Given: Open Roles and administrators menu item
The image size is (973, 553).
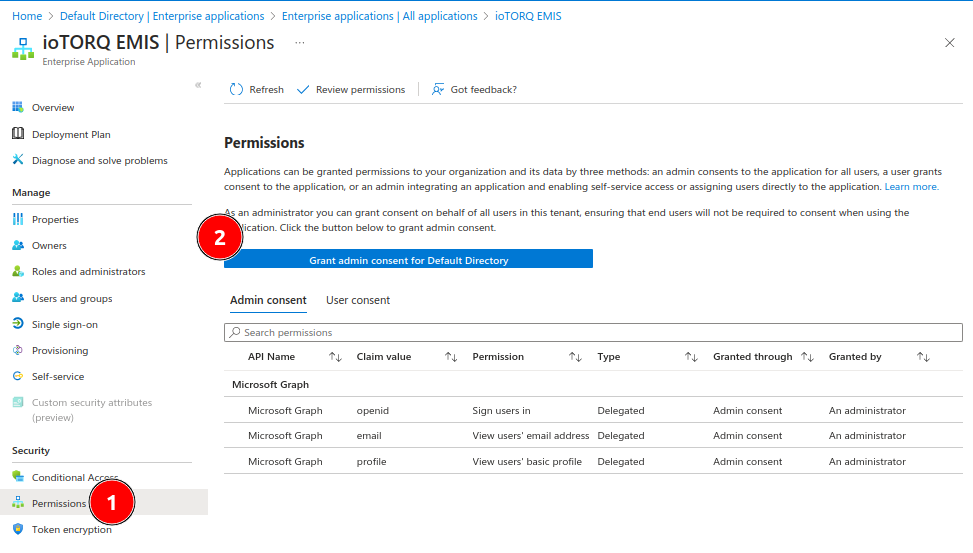Looking at the screenshot, I should [89, 272].
